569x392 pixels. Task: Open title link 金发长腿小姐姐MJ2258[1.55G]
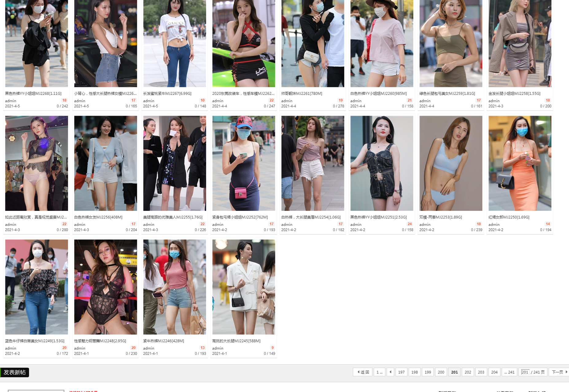(514, 93)
